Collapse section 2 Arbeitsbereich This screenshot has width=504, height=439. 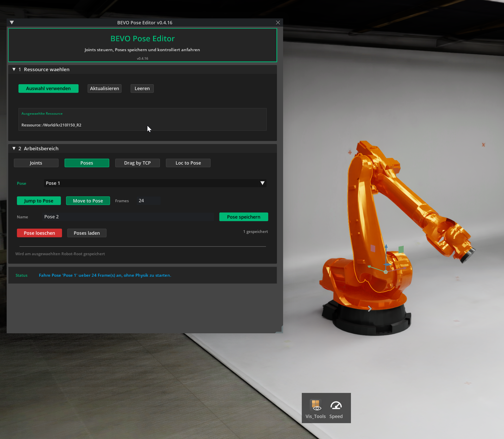pyautogui.click(x=14, y=148)
